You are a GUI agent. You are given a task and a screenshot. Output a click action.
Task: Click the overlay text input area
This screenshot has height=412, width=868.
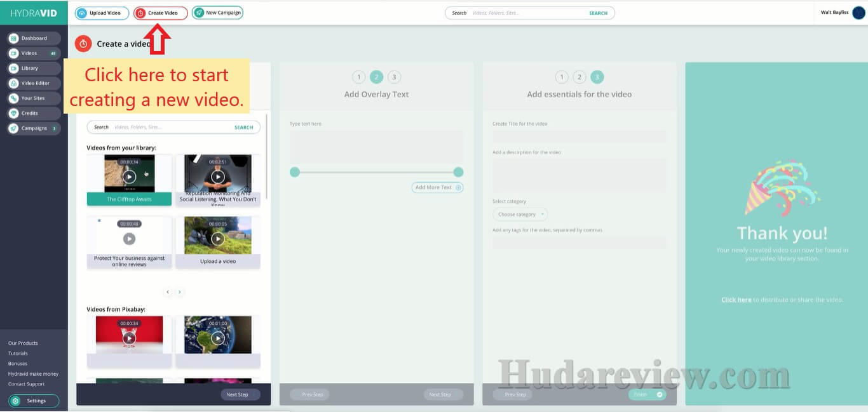pos(376,146)
